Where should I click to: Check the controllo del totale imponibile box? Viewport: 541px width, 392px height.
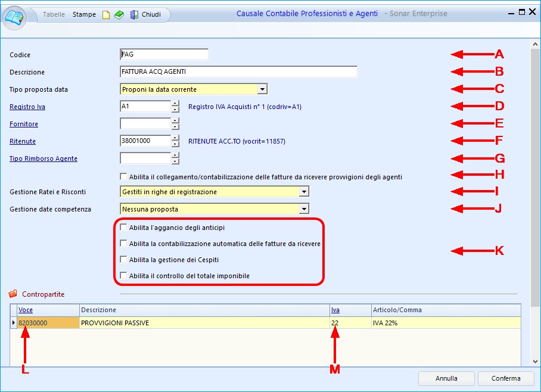tap(123, 276)
